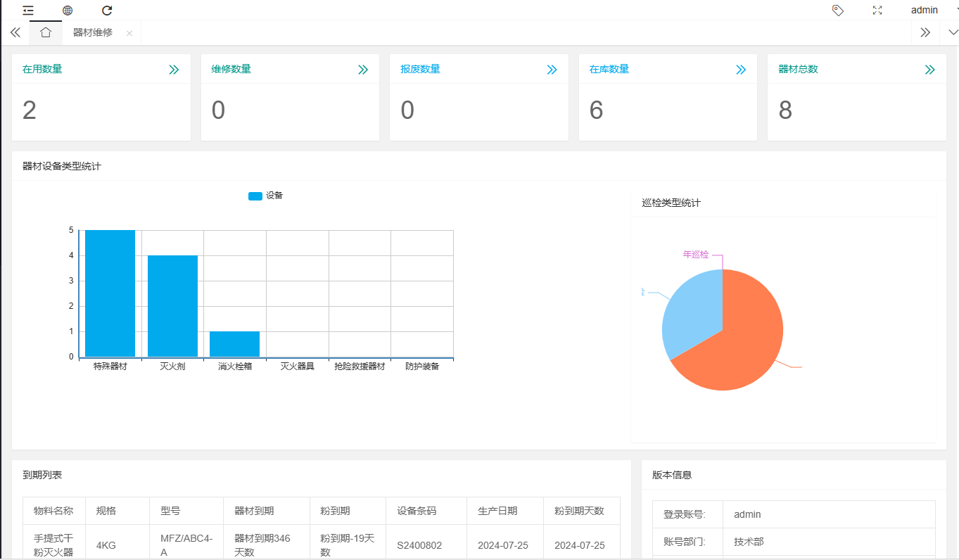Click the 在用数量 card title
This screenshot has width=959, height=560.
[42, 69]
